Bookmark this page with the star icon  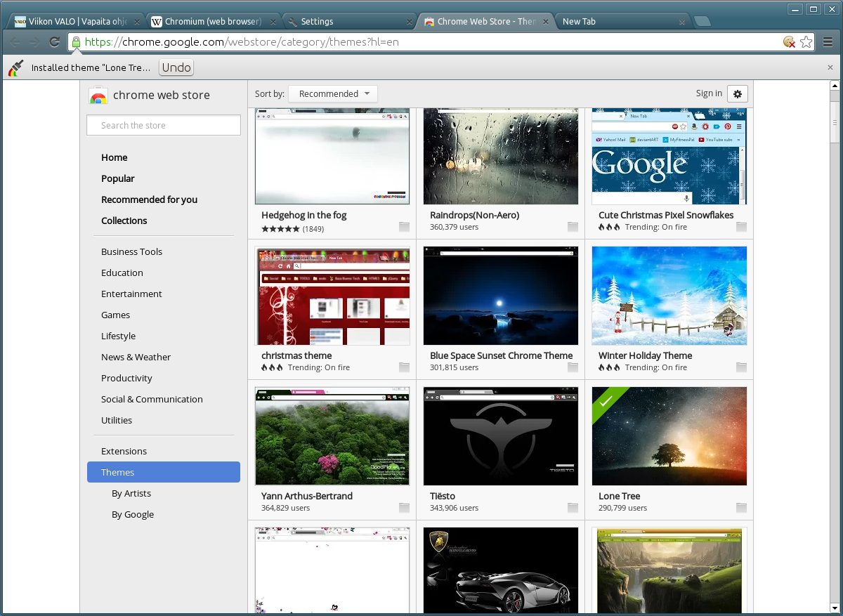point(806,42)
